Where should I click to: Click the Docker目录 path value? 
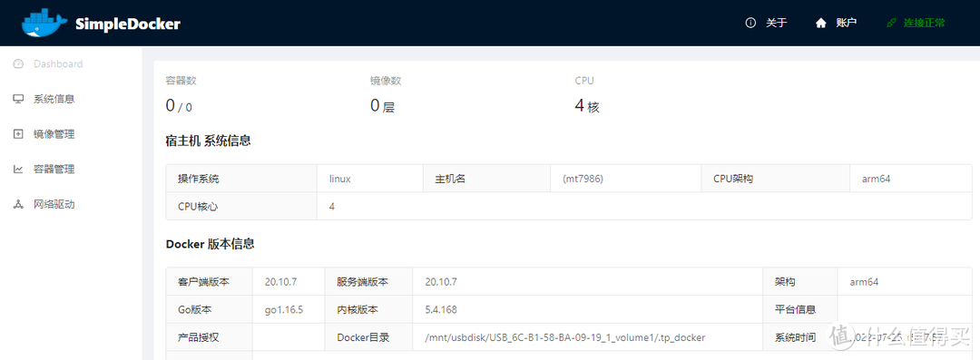click(x=565, y=337)
